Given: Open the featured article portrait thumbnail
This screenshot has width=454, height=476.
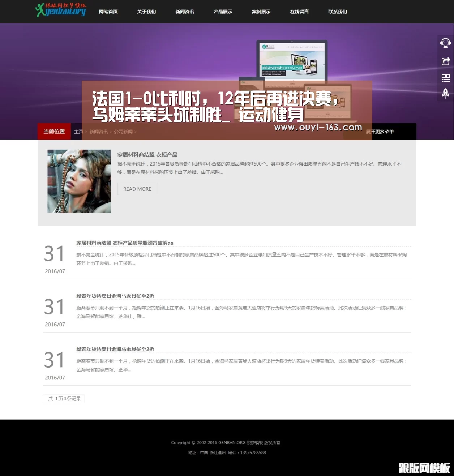Looking at the screenshot, I should (x=79, y=181).
